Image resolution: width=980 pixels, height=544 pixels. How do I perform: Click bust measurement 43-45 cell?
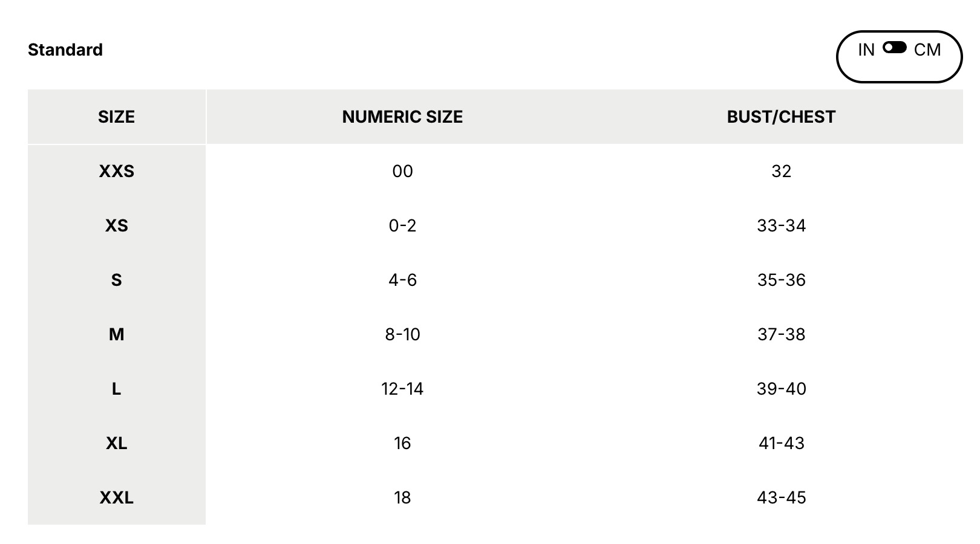pos(781,497)
